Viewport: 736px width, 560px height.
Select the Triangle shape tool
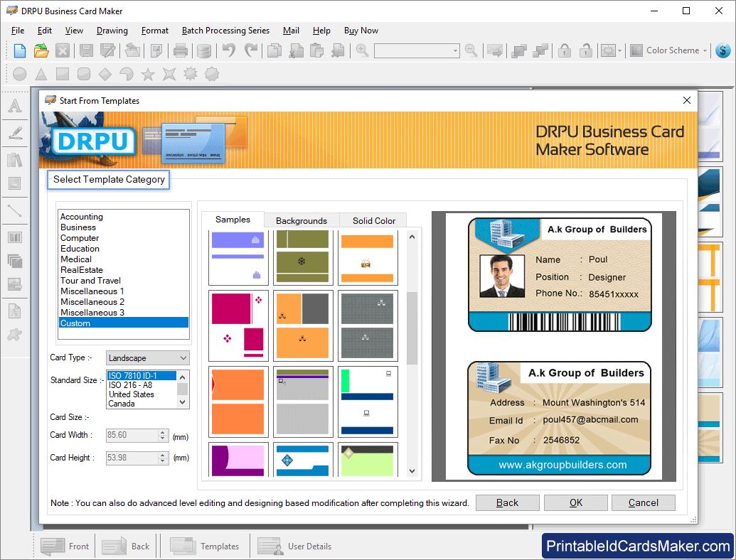click(x=41, y=74)
